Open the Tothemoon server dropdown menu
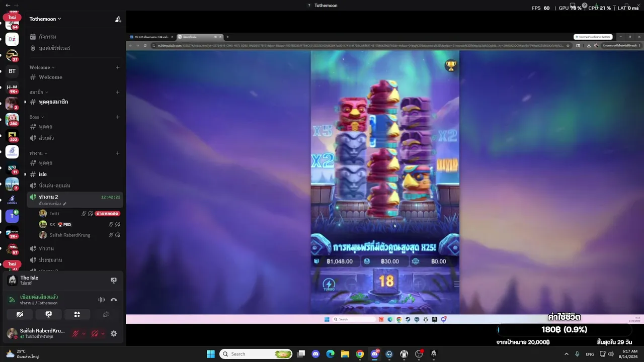Viewport: 644px width, 362px height. pyautogui.click(x=45, y=19)
